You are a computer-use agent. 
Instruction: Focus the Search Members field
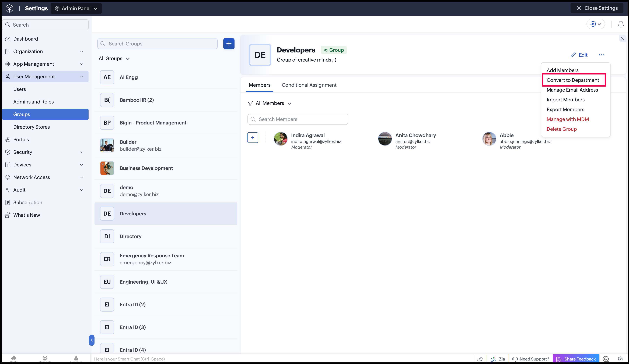pos(298,119)
